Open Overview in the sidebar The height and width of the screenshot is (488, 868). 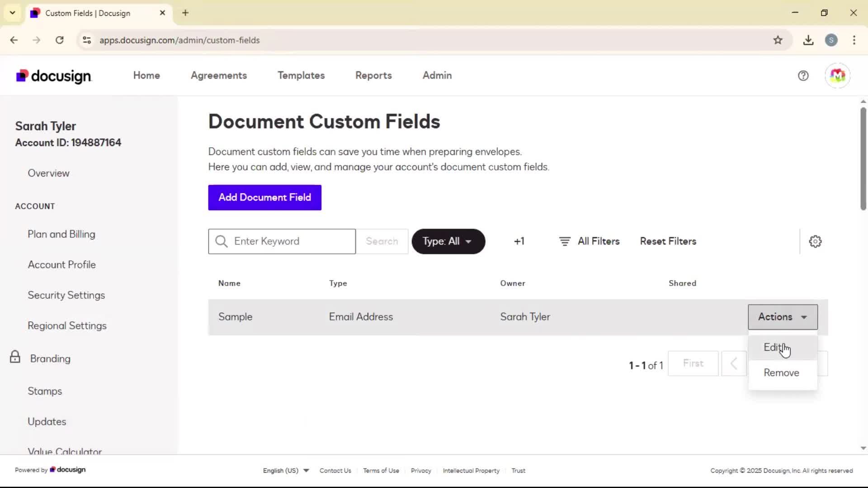tap(48, 173)
